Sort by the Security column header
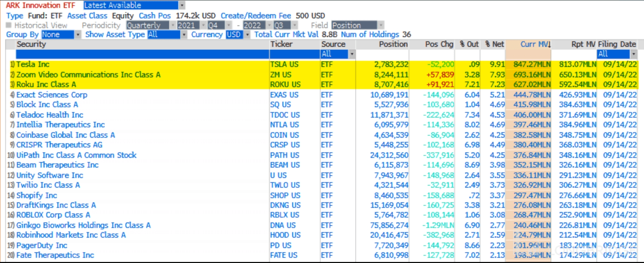 coord(31,44)
